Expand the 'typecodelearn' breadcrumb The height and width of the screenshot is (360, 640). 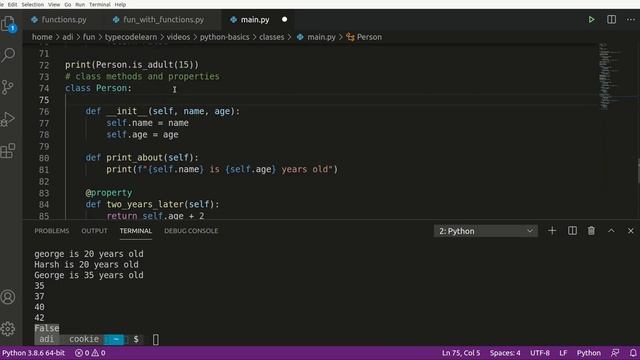(131, 37)
